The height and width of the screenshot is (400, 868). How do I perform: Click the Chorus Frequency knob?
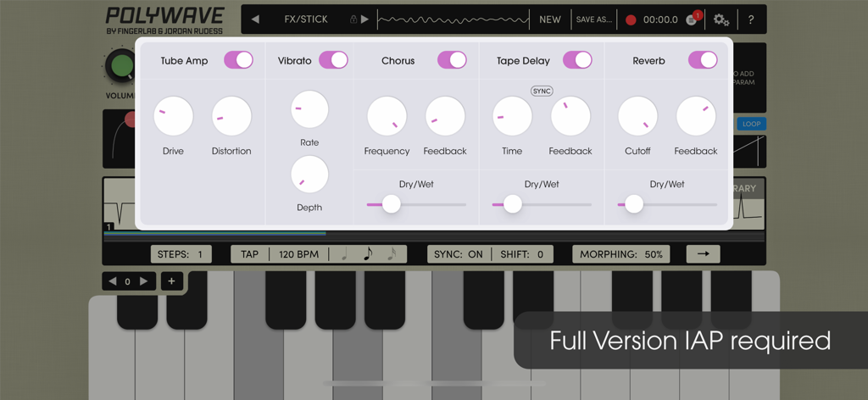tap(387, 116)
